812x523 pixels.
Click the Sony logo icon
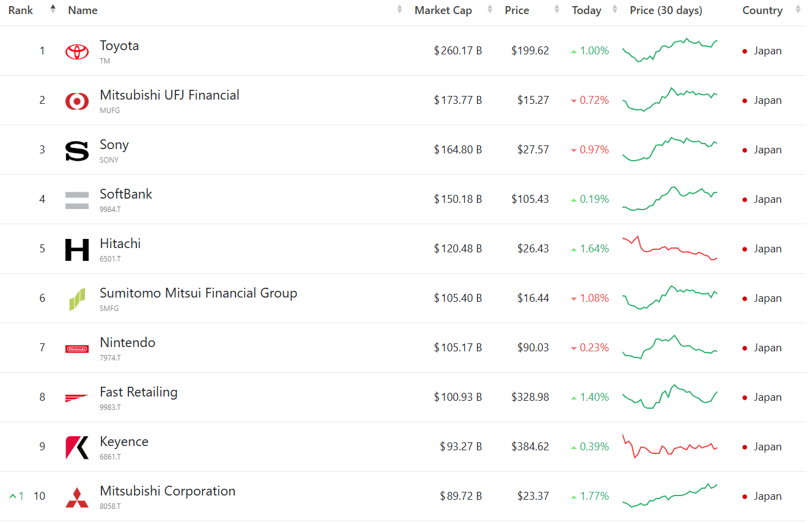point(77,150)
